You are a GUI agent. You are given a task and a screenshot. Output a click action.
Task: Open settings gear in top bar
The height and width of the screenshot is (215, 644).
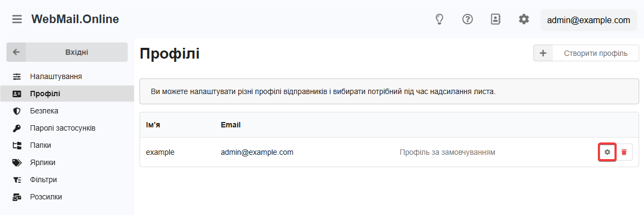[524, 19]
